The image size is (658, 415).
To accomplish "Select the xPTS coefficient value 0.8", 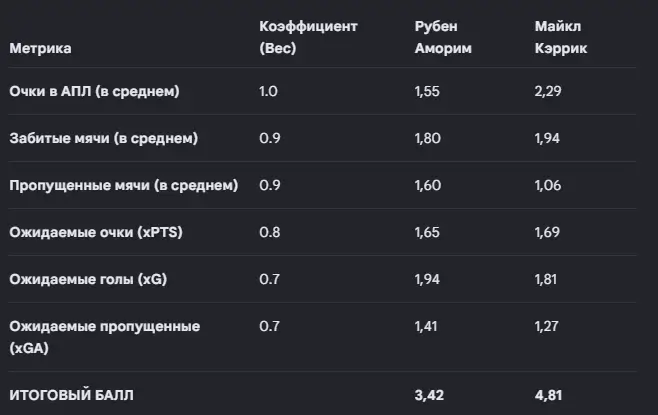I will [269, 232].
